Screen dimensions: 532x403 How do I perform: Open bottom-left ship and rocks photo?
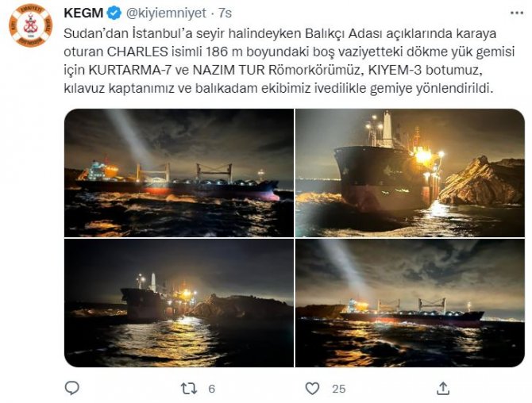pos(179,303)
